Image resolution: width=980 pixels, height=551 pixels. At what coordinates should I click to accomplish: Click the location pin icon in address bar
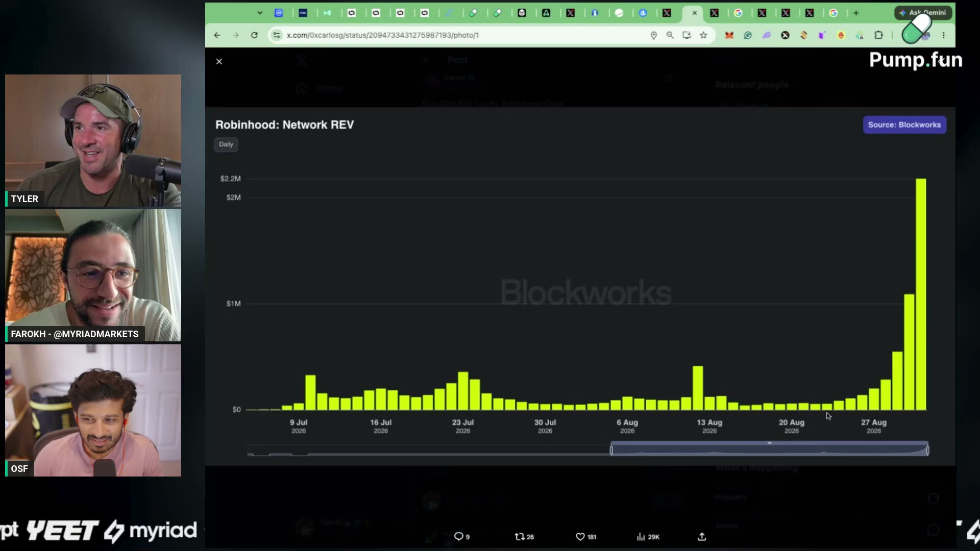pos(653,35)
